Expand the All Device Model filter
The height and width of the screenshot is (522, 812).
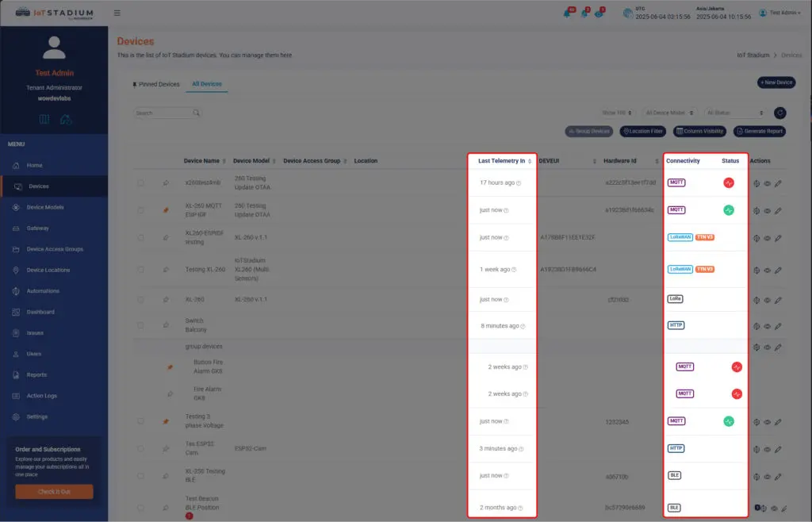click(669, 113)
